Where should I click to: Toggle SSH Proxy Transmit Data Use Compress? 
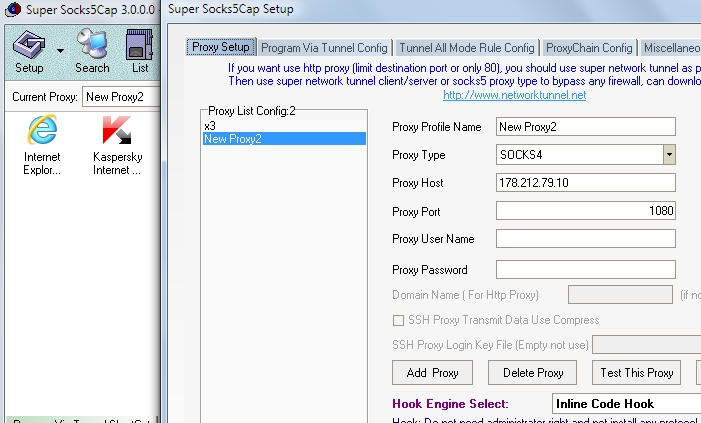point(398,320)
